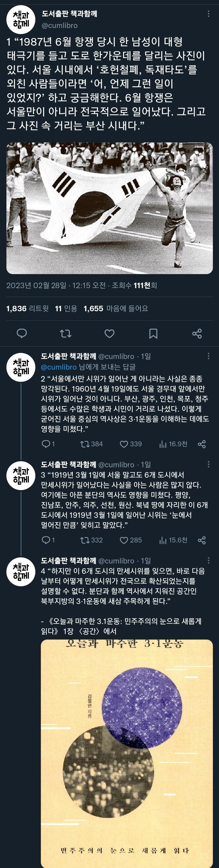Viewport: 219px width, 868px height.
Task: Bookmark the main tweet
Action: (153, 333)
